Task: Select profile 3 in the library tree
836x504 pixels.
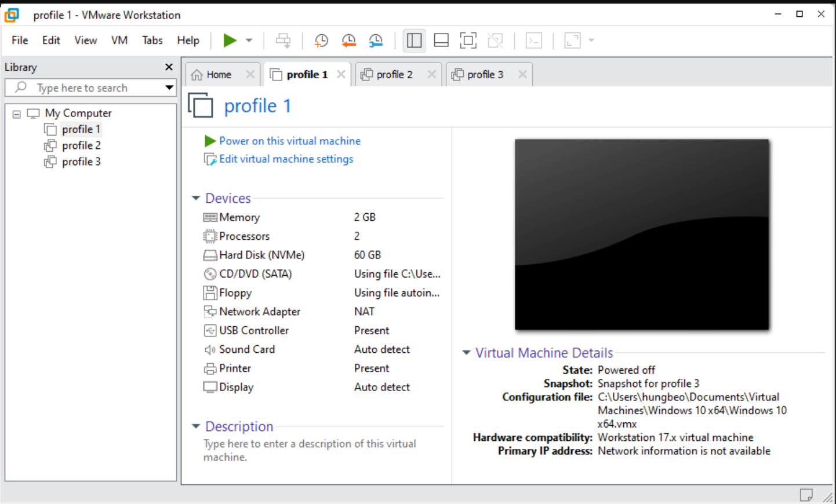Action: (x=81, y=162)
